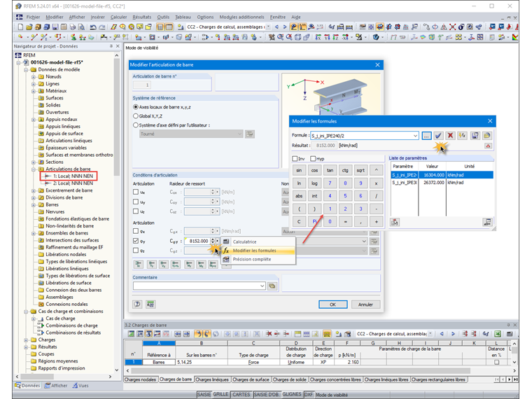The image size is (532, 399).
Task: Click the first hinge preset icon below conditions
Action: 138,264
